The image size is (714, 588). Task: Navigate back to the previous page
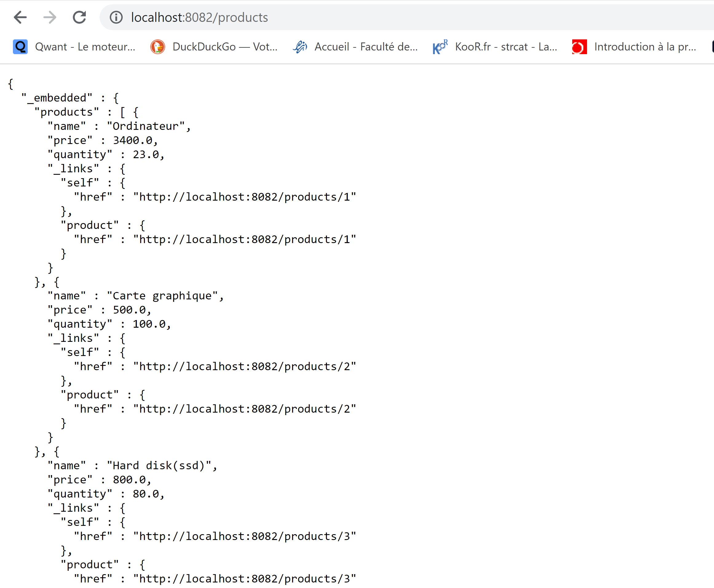tap(20, 17)
